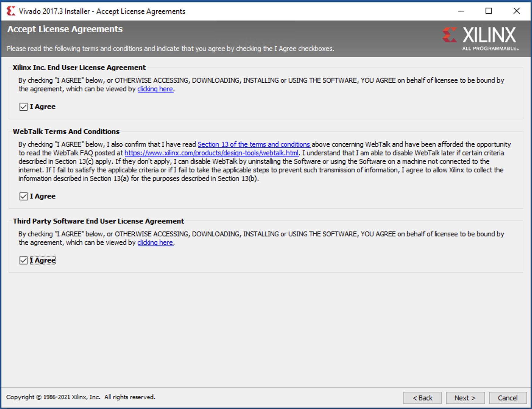Open the Xilinx EULA 'clicking here' link
Viewport: 532px width, 409px height.
pyautogui.click(x=155, y=89)
